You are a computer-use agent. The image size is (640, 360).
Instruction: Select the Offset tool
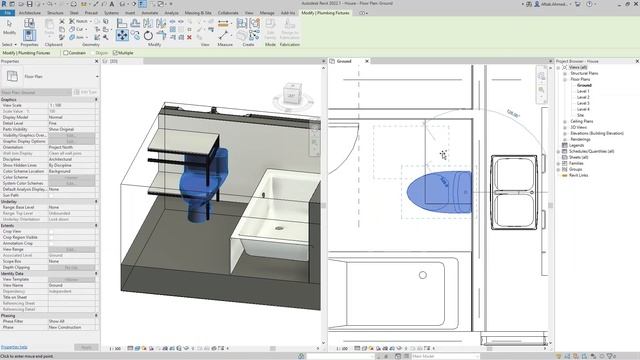pyautogui.click(x=135, y=23)
